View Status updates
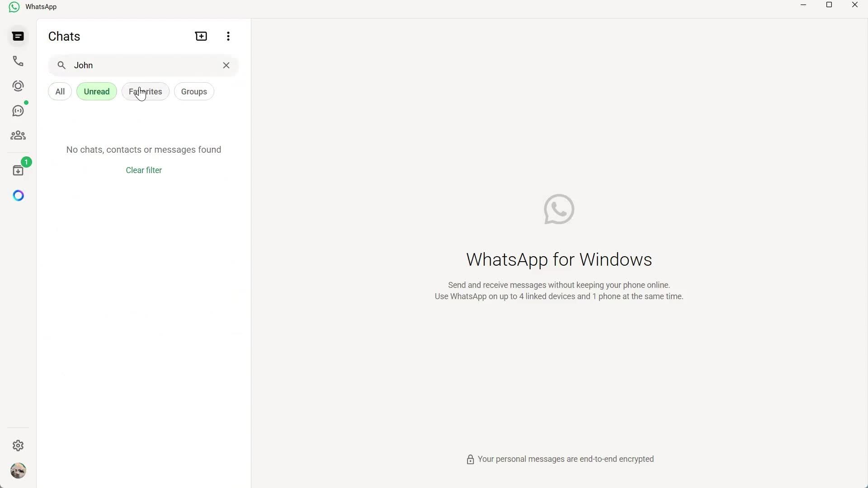The width and height of the screenshot is (868, 488). 18,86
